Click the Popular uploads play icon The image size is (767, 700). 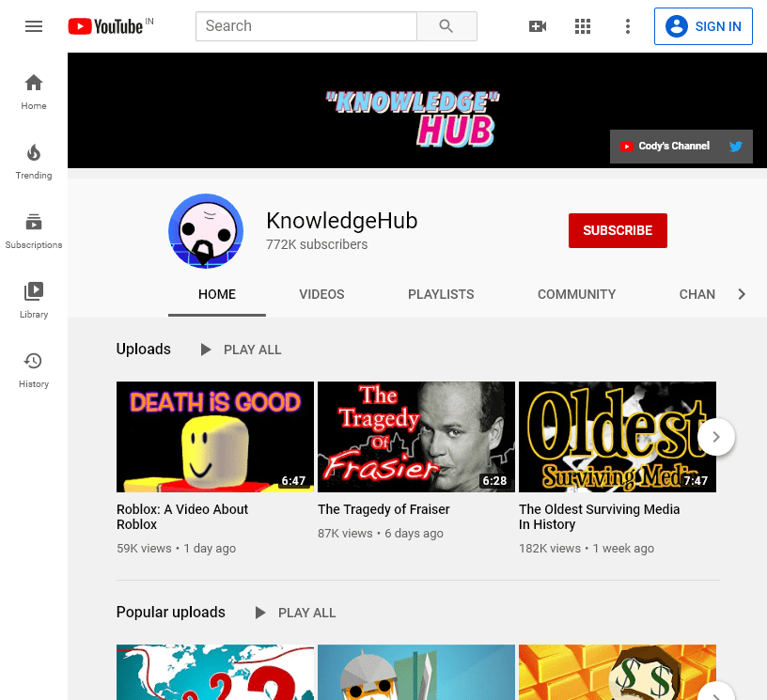point(260,613)
